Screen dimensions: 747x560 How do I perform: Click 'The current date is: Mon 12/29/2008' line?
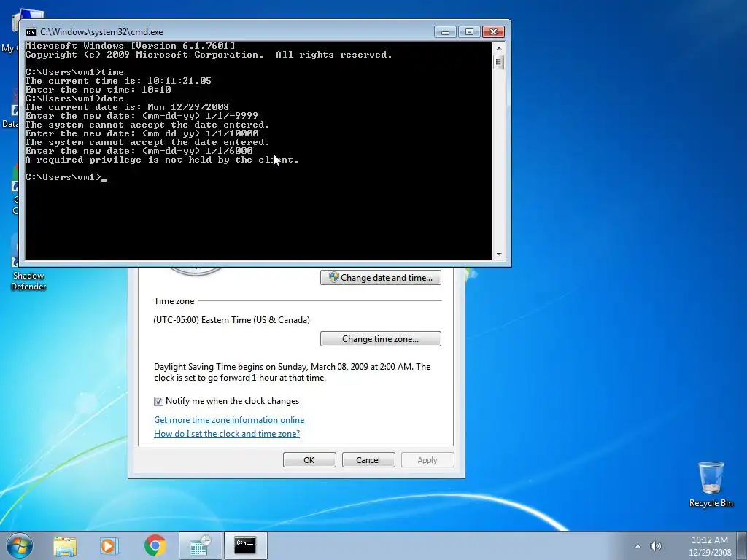coord(127,107)
